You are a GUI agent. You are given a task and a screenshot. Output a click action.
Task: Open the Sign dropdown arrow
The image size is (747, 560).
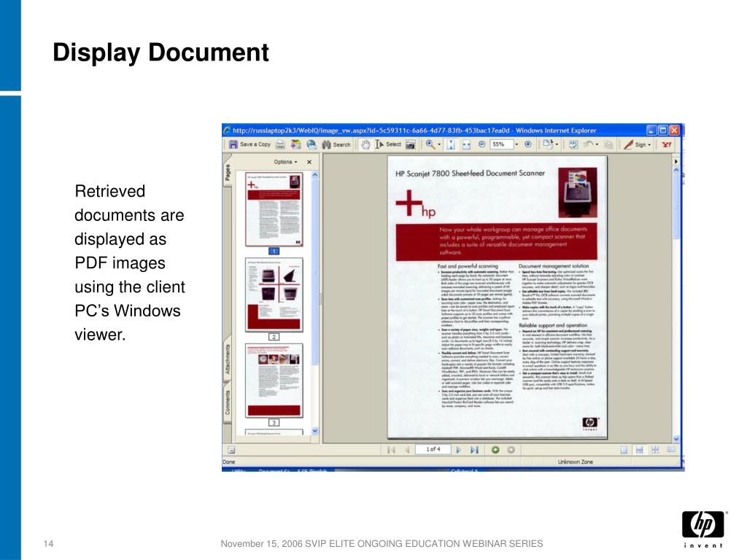coord(649,144)
